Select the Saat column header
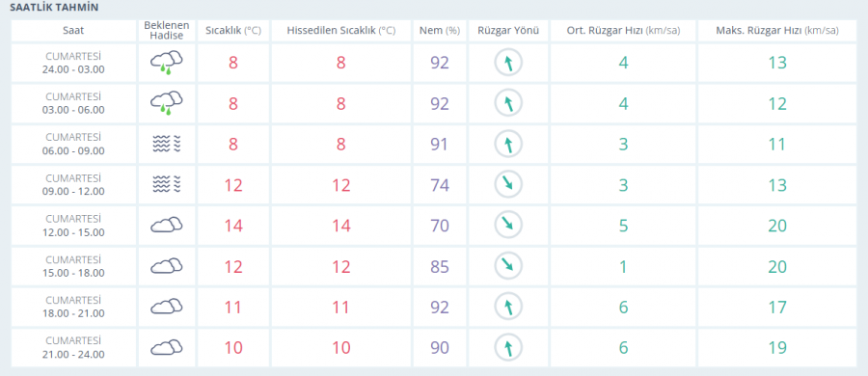868x376 pixels. [x=73, y=31]
